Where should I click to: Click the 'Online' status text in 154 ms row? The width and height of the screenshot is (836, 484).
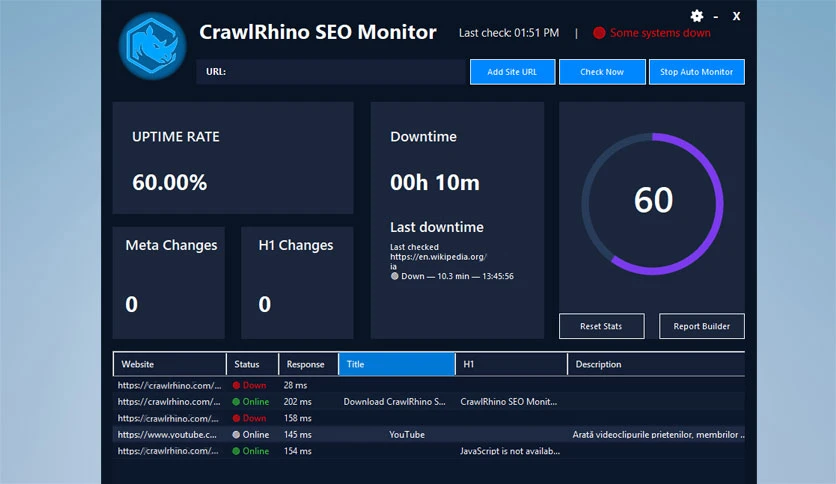coord(256,451)
